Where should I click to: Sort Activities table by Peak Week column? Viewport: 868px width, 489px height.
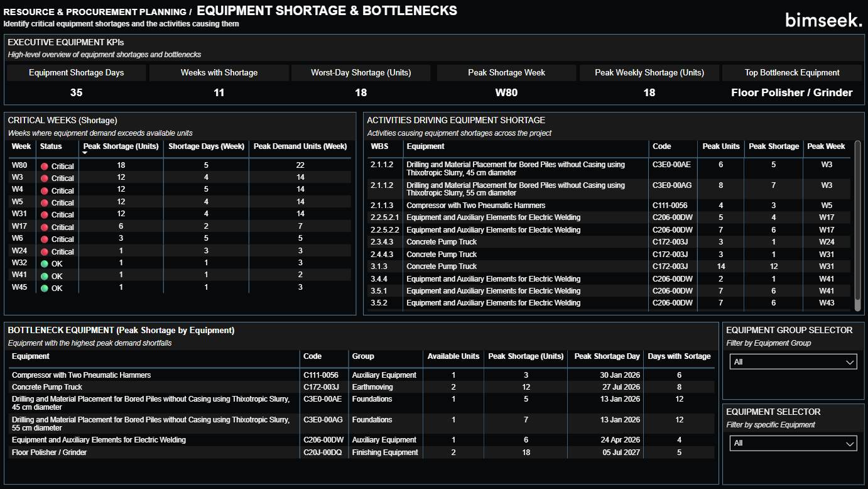[x=827, y=146]
